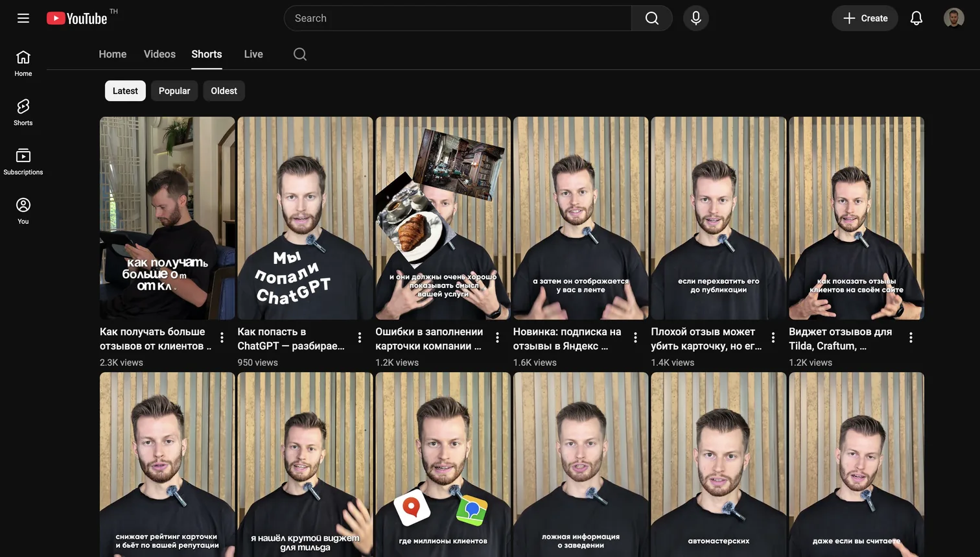Play the 'Мы попали ChatGPT' short thumbnail
This screenshot has width=980, height=557.
305,218
